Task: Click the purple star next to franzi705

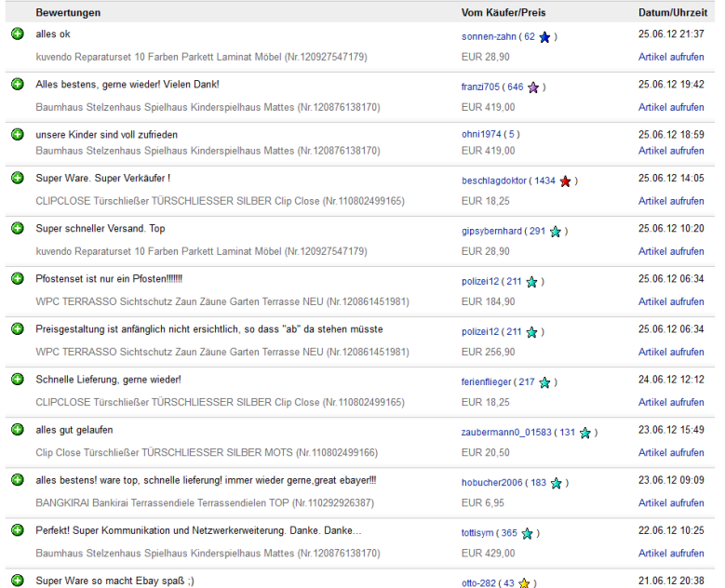Action: point(533,87)
